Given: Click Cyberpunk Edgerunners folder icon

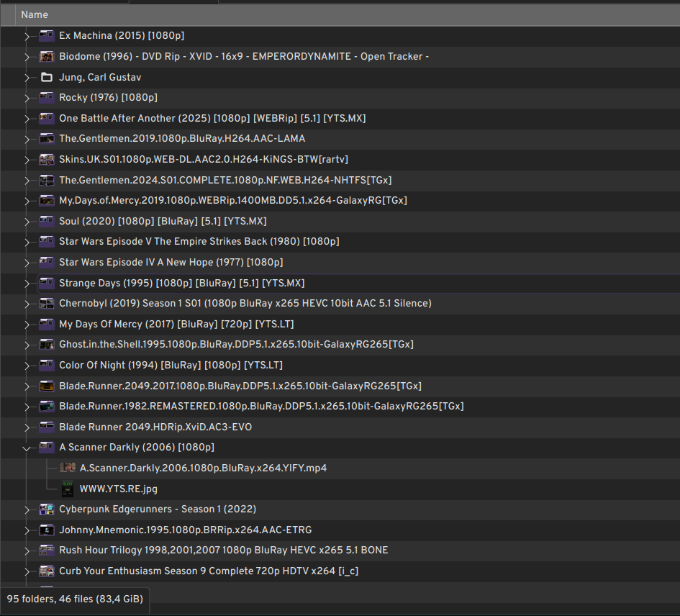Looking at the screenshot, I should coord(46,509).
